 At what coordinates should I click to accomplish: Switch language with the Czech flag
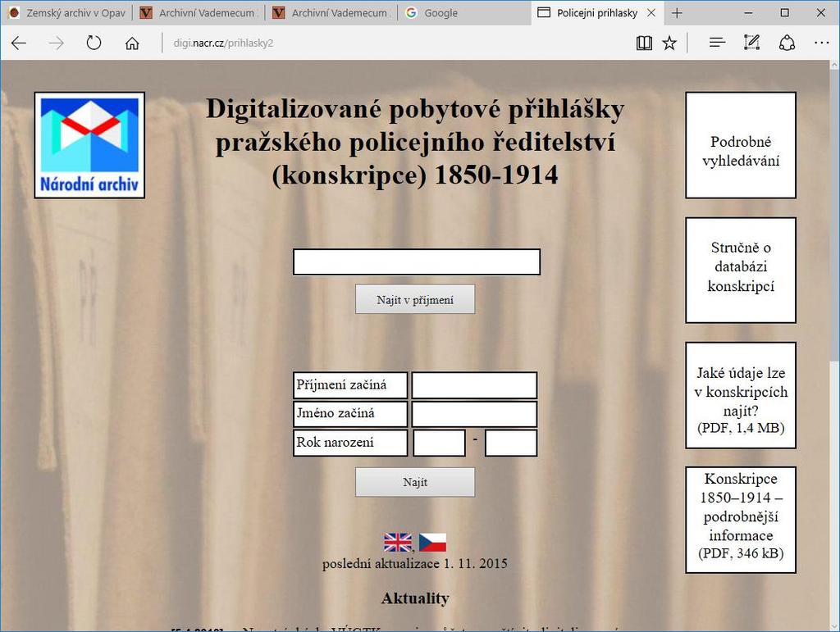point(432,542)
